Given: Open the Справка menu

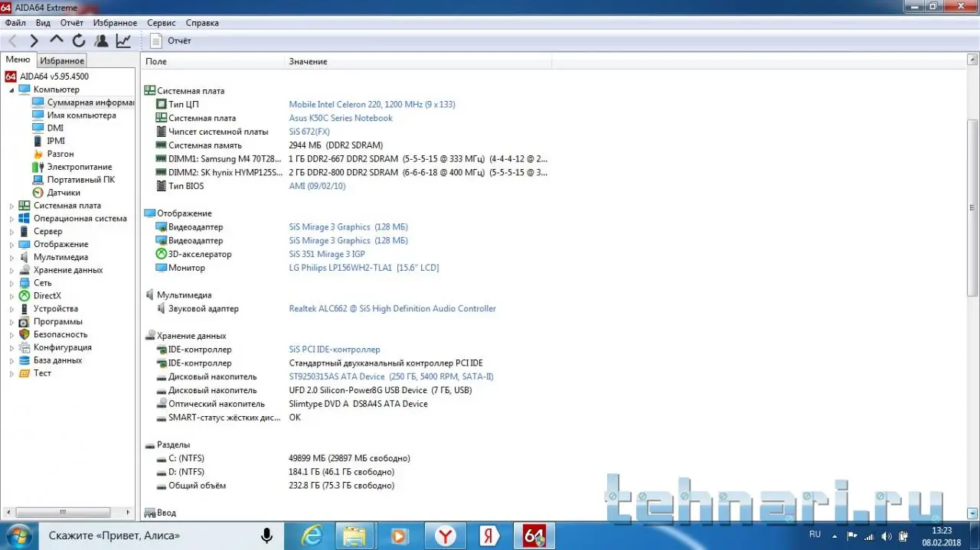Looking at the screenshot, I should [202, 23].
